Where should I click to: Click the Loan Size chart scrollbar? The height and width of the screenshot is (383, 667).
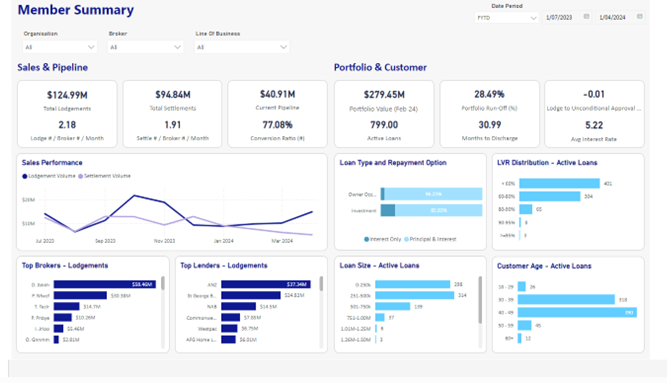click(480, 300)
